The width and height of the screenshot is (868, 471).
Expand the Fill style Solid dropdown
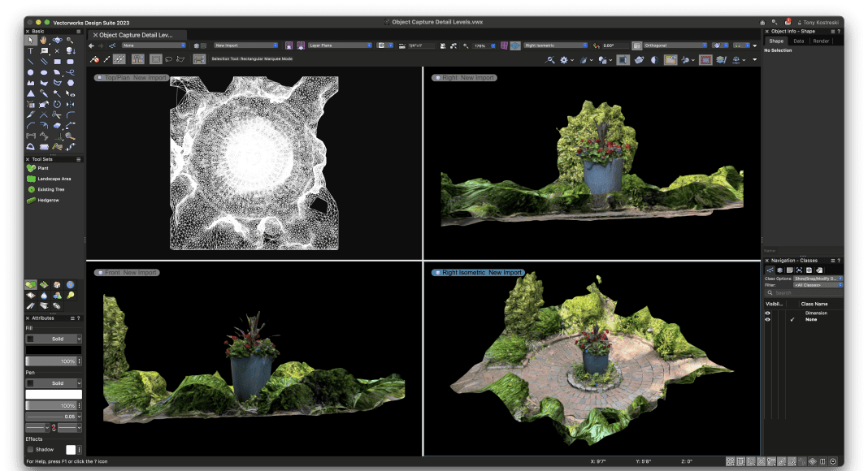coord(59,339)
